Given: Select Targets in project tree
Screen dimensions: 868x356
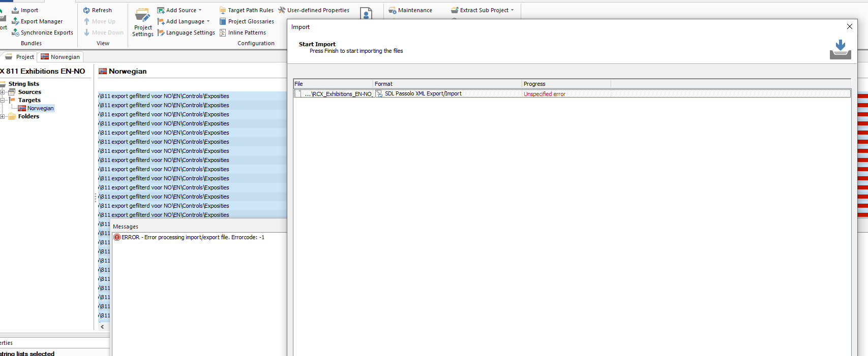Looking at the screenshot, I should 29,100.
